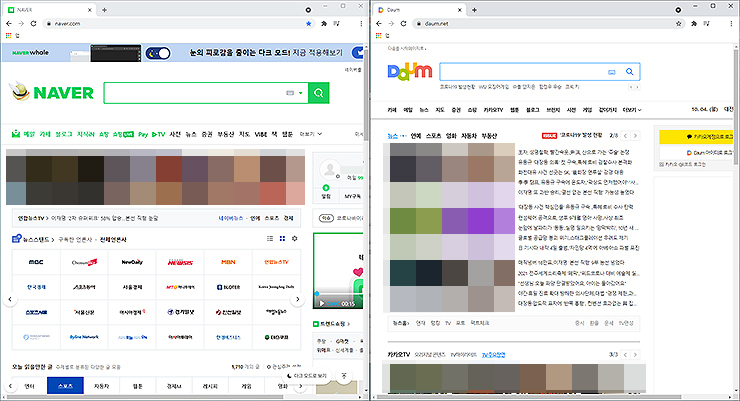Open a new tab in Daum window
Image resolution: width=740 pixels, height=401 pixels.
474,10
